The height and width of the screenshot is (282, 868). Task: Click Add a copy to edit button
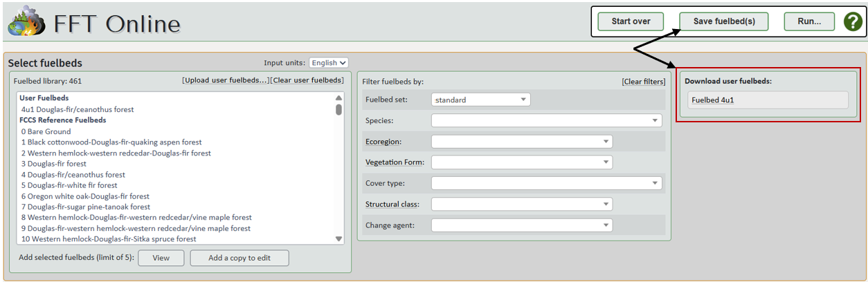click(239, 258)
